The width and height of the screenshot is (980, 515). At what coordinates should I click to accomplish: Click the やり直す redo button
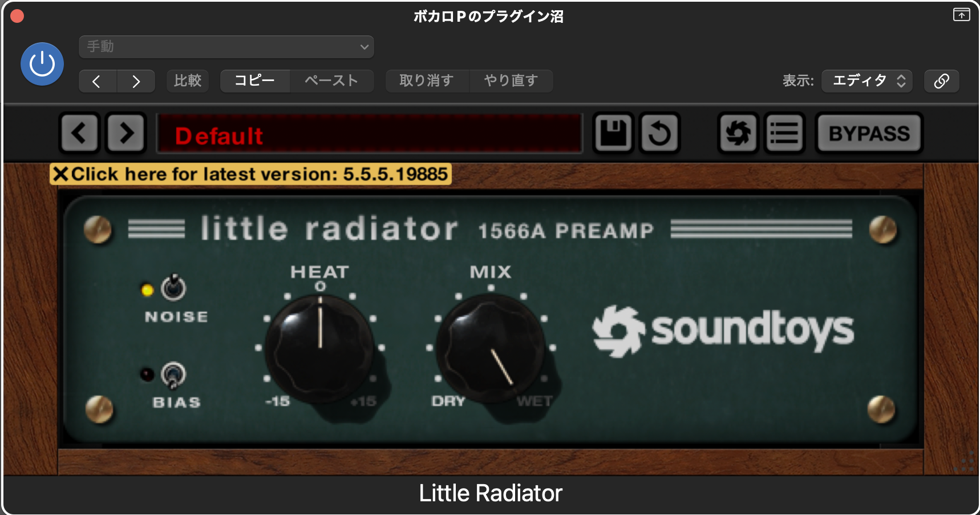(x=511, y=81)
